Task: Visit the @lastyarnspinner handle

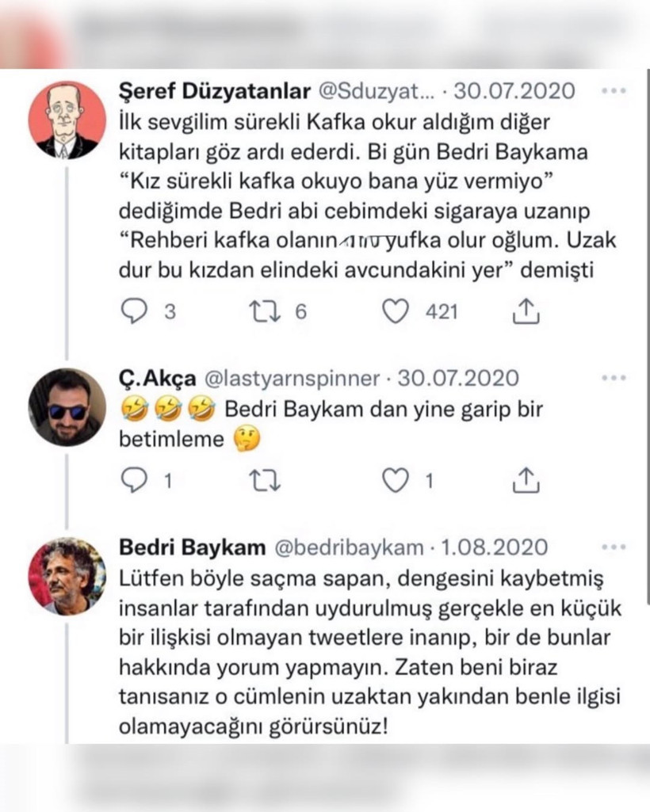Action: tap(292, 379)
